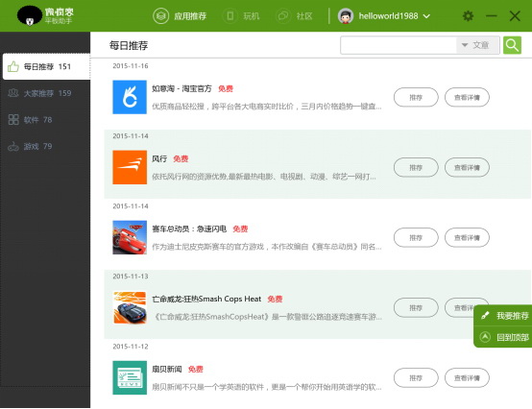
Task: Click 推荐 button for 如意淘
Action: pyautogui.click(x=416, y=97)
